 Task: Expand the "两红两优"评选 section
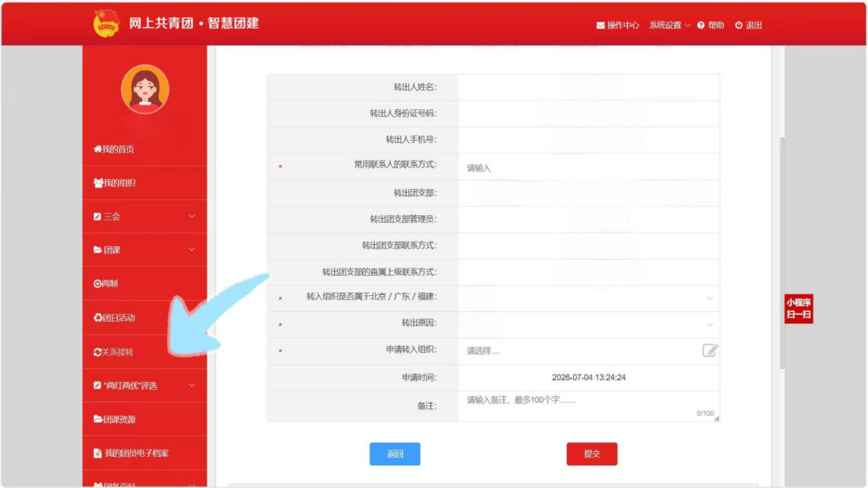click(x=145, y=386)
